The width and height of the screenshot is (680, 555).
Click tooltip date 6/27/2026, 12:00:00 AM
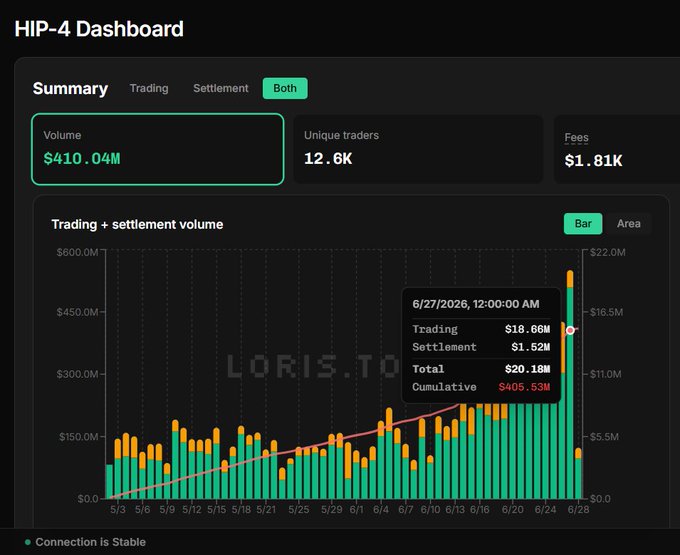tap(476, 304)
